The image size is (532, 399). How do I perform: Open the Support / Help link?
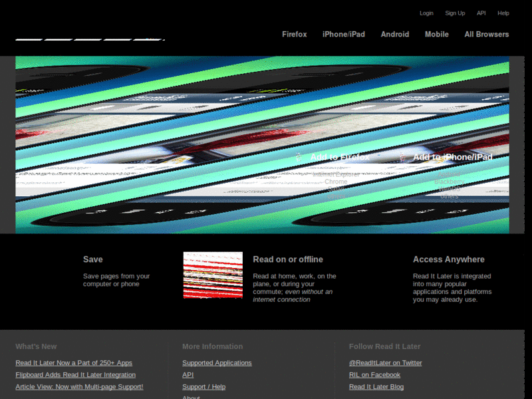[x=203, y=387]
